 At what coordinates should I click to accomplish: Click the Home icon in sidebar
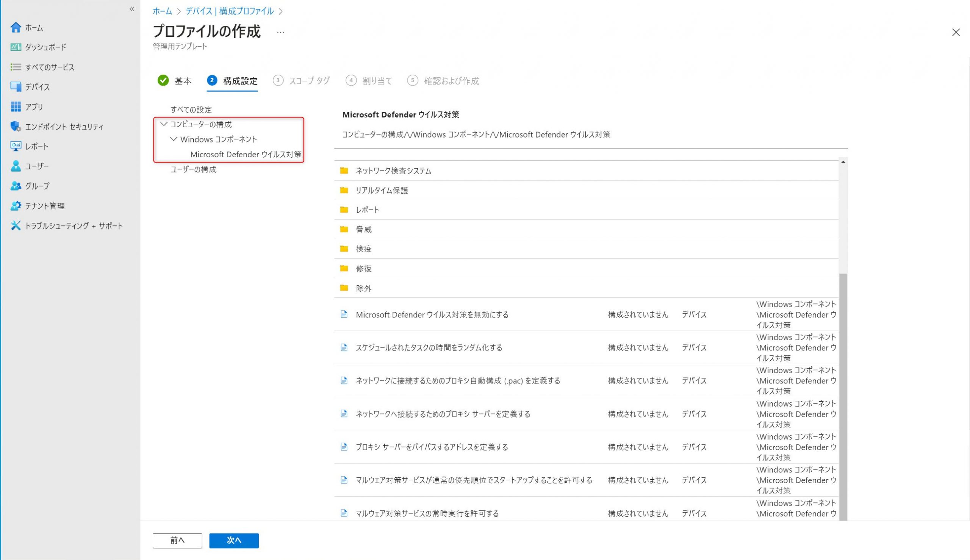pos(16,27)
